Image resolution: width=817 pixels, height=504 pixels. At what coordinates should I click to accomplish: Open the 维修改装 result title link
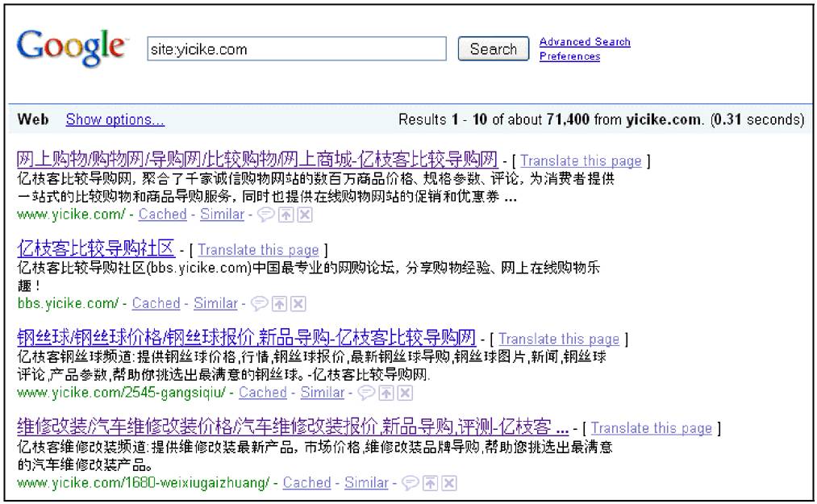pyautogui.click(x=293, y=427)
